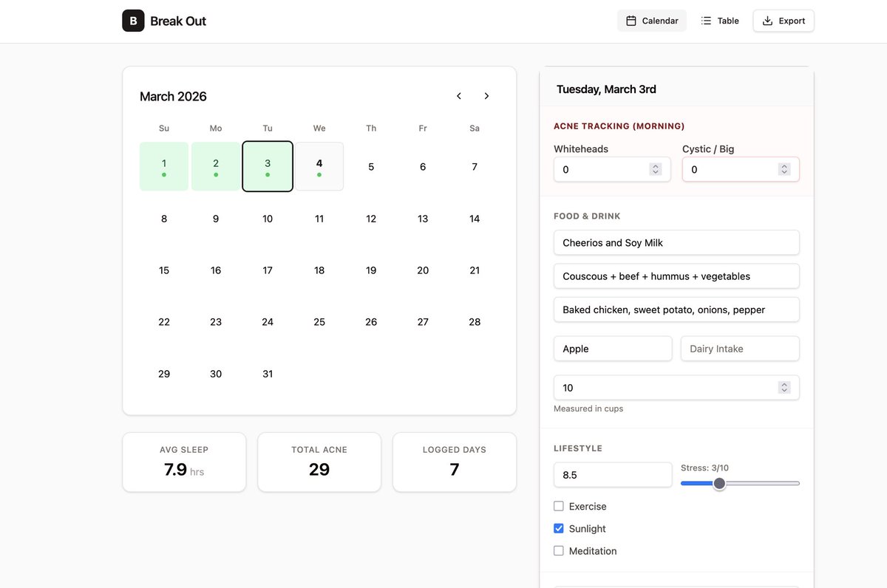Click the Whiteheads input field
The height and width of the screenshot is (588, 887).
[612, 169]
